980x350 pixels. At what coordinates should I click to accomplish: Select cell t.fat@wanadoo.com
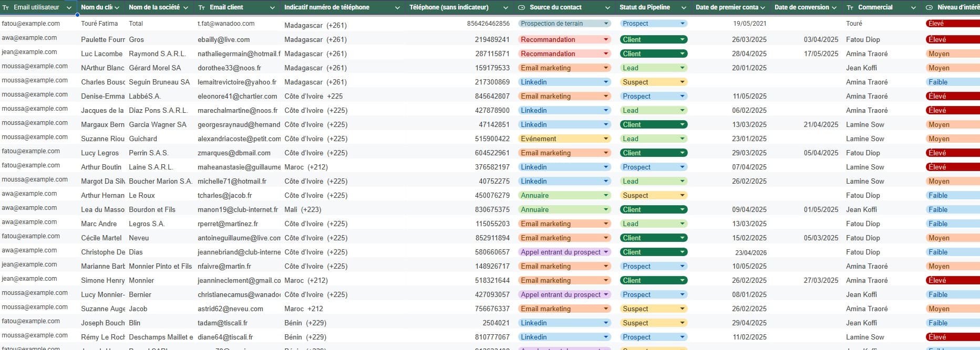pos(226,24)
